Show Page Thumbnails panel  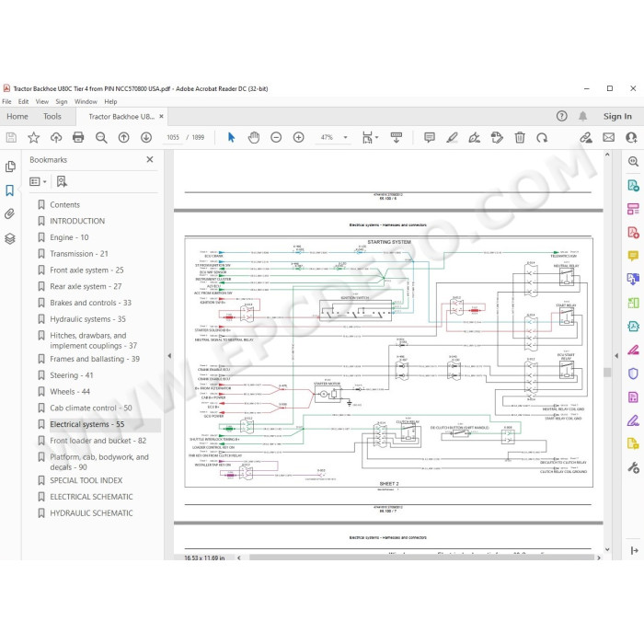tap(10, 167)
